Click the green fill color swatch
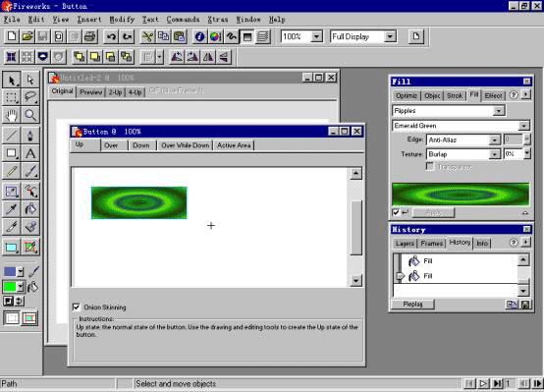 (10, 287)
